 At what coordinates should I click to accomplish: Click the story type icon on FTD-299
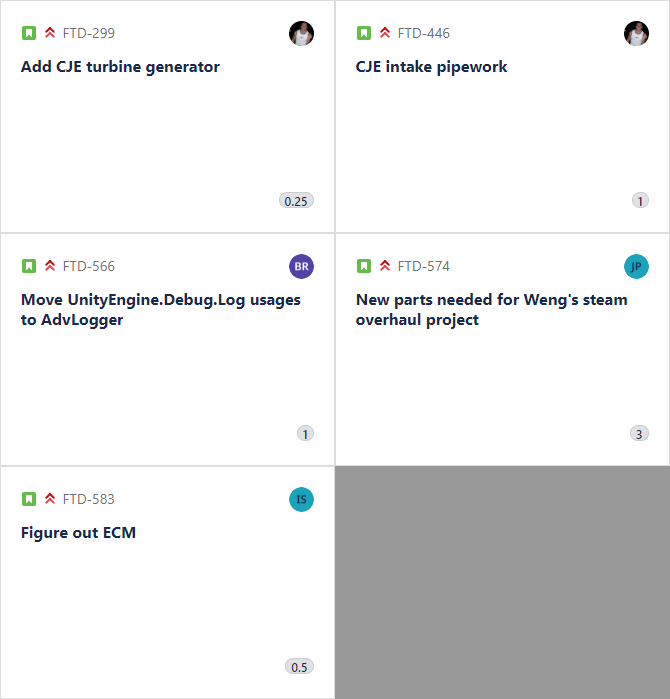tap(29, 33)
